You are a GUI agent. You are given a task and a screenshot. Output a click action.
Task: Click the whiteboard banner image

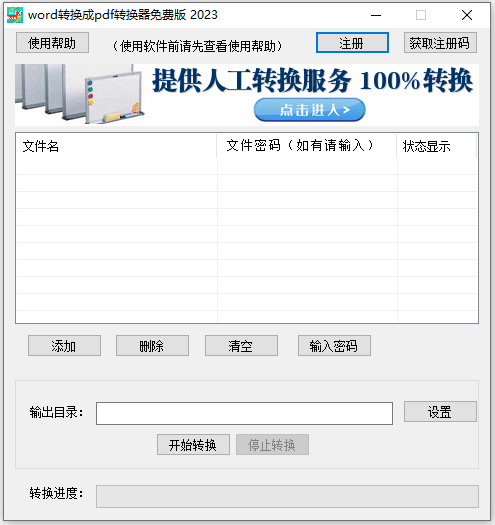pyautogui.click(x=79, y=93)
